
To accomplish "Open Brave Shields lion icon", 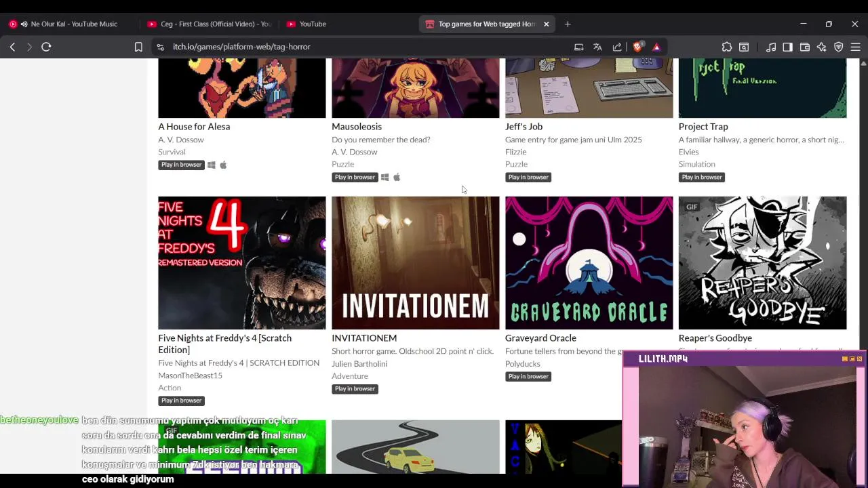I will [x=637, y=47].
